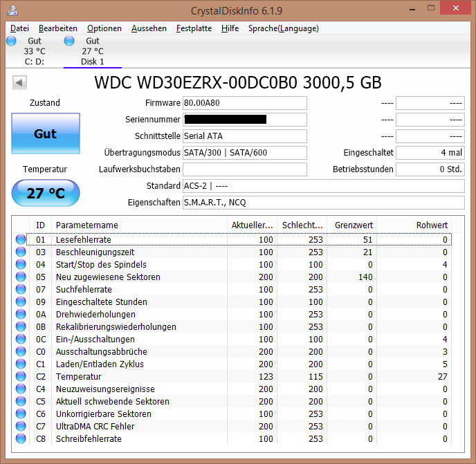Click the Standard field ACS-2
This screenshot has width=476, height=464.
pyautogui.click(x=324, y=186)
